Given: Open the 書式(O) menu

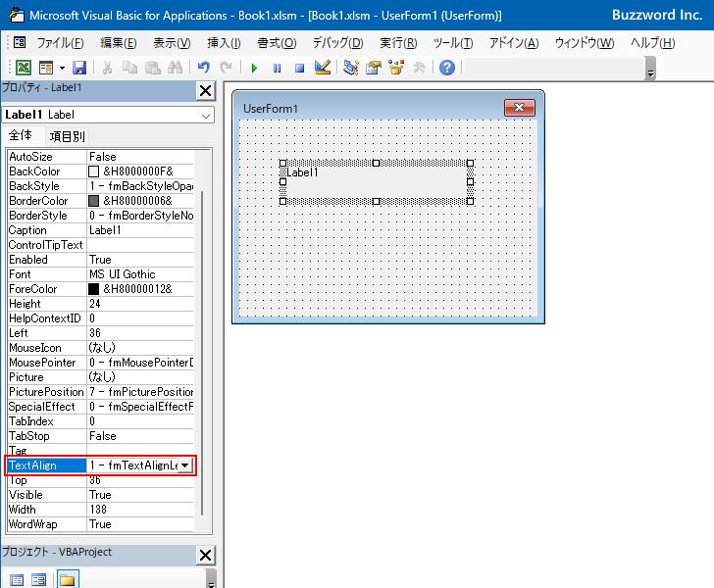Looking at the screenshot, I should (277, 43).
